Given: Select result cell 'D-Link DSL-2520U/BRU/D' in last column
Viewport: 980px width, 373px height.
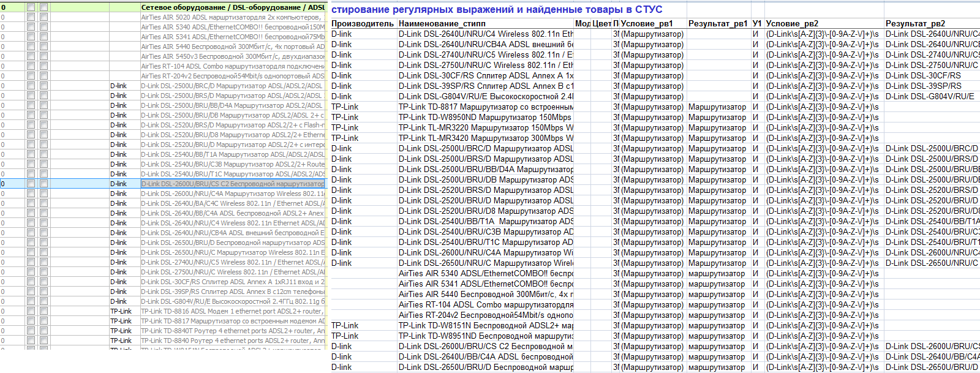Looking at the screenshot, I should [x=932, y=200].
